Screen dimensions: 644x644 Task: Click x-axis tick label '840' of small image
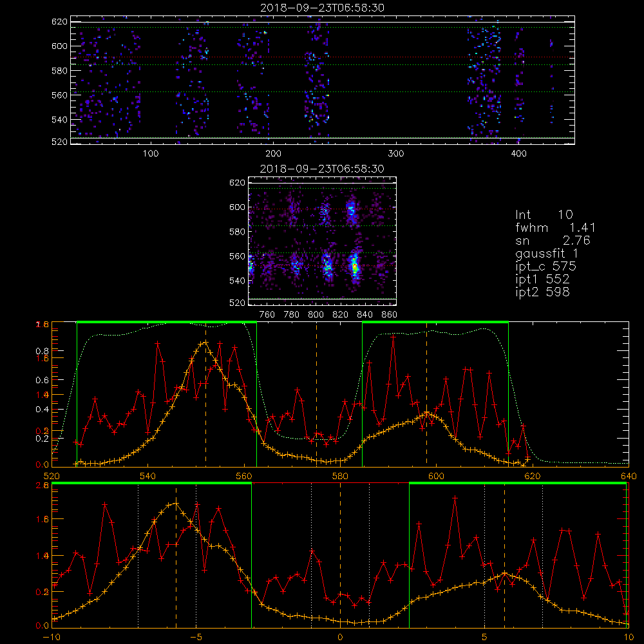[365, 315]
